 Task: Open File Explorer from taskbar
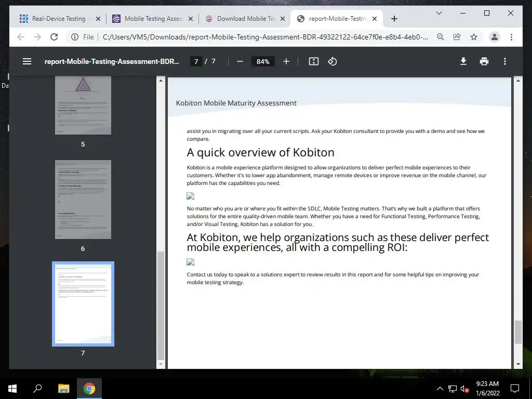pyautogui.click(x=63, y=389)
